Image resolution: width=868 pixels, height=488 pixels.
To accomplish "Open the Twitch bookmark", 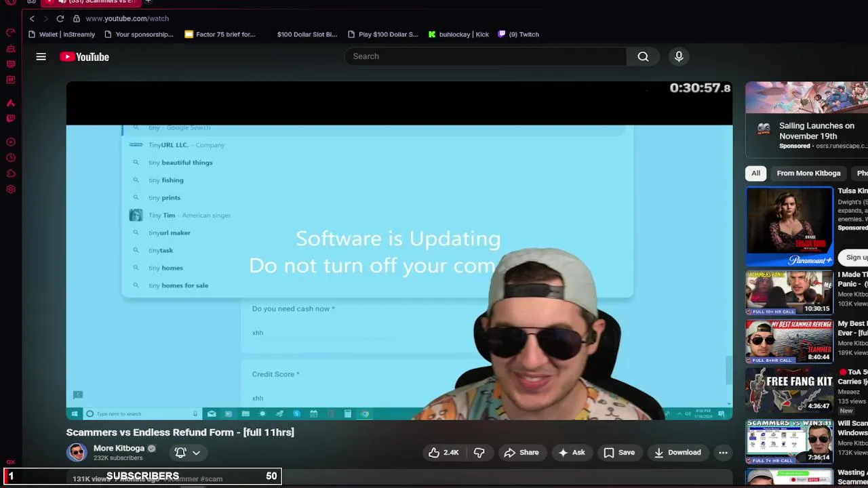I will (518, 34).
